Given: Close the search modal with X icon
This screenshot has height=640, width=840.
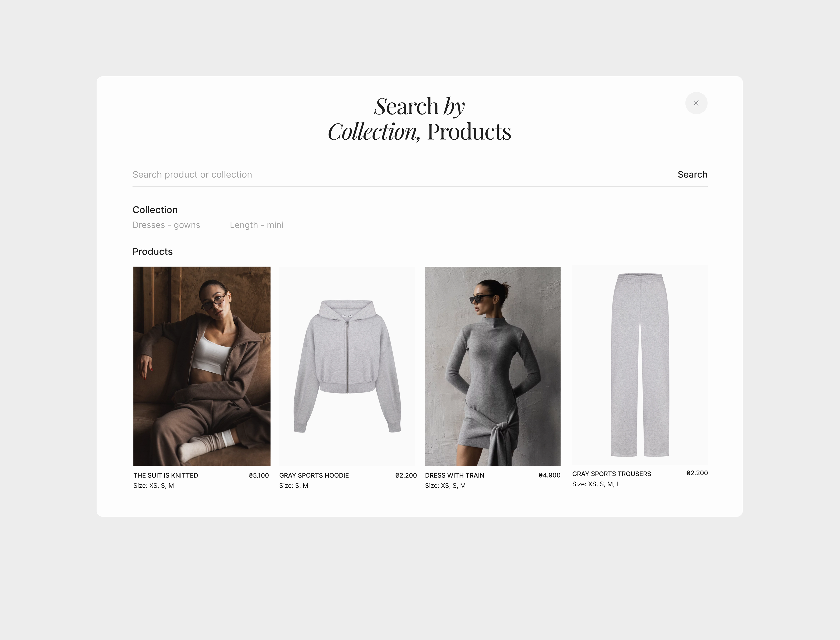Looking at the screenshot, I should [x=696, y=103].
